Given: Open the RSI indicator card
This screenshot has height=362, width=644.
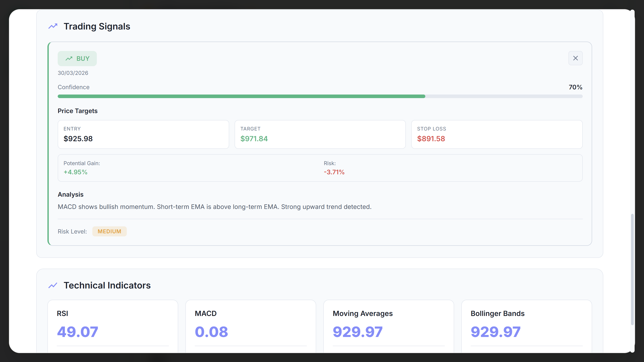Looking at the screenshot, I should coord(113,325).
